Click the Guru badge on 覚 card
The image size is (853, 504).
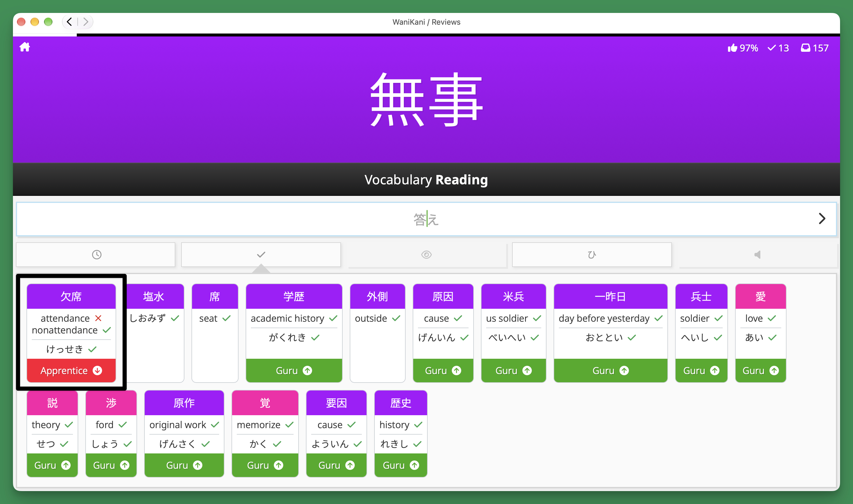265,465
